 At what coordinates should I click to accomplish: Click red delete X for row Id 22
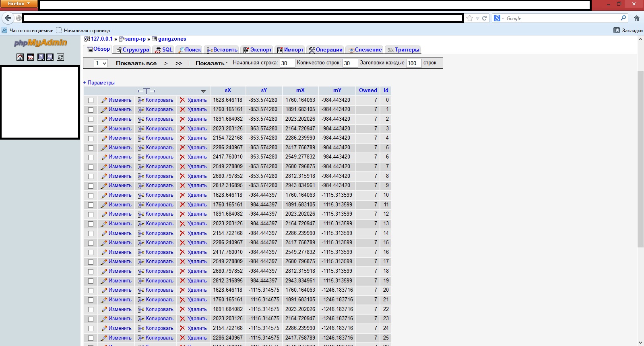click(182, 309)
